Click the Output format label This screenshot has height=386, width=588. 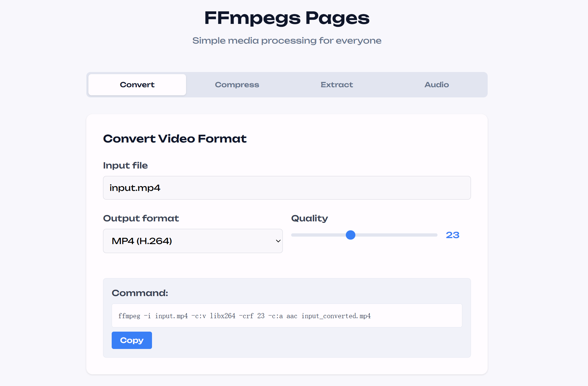tap(141, 218)
